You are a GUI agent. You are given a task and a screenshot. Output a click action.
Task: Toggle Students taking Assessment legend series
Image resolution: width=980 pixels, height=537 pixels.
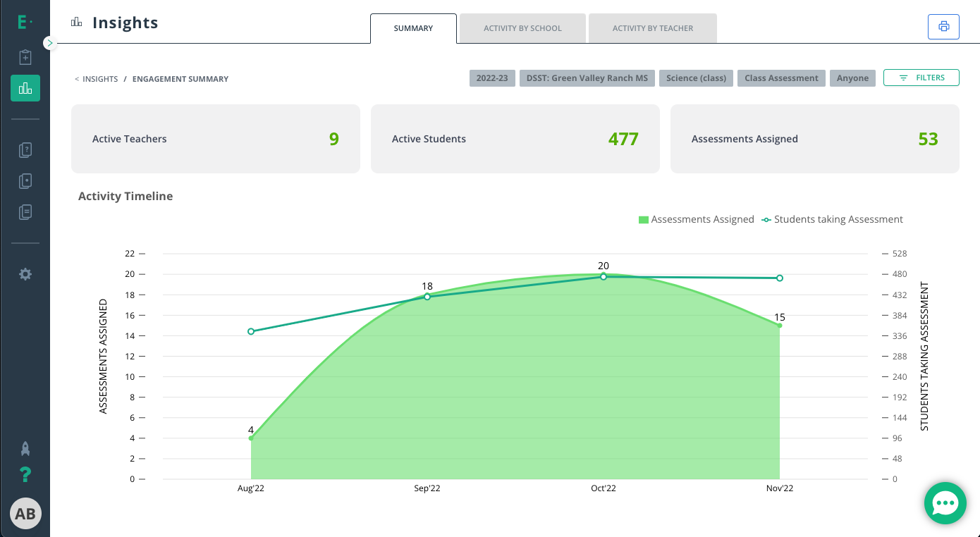click(x=832, y=219)
